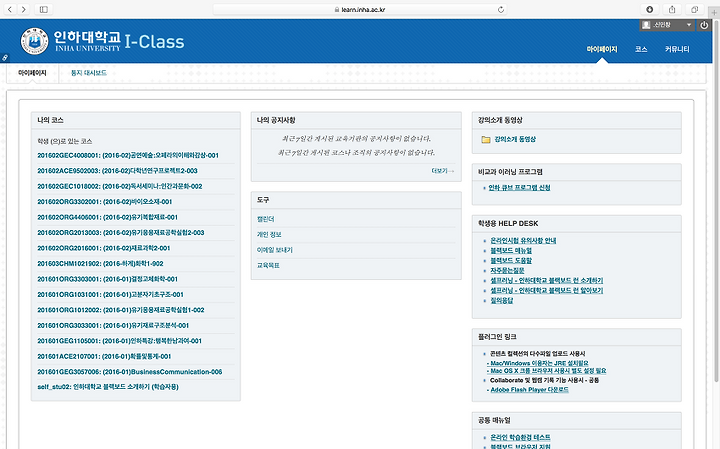Click the user avatar icon in header
720x449 pixels.
(x=646, y=25)
